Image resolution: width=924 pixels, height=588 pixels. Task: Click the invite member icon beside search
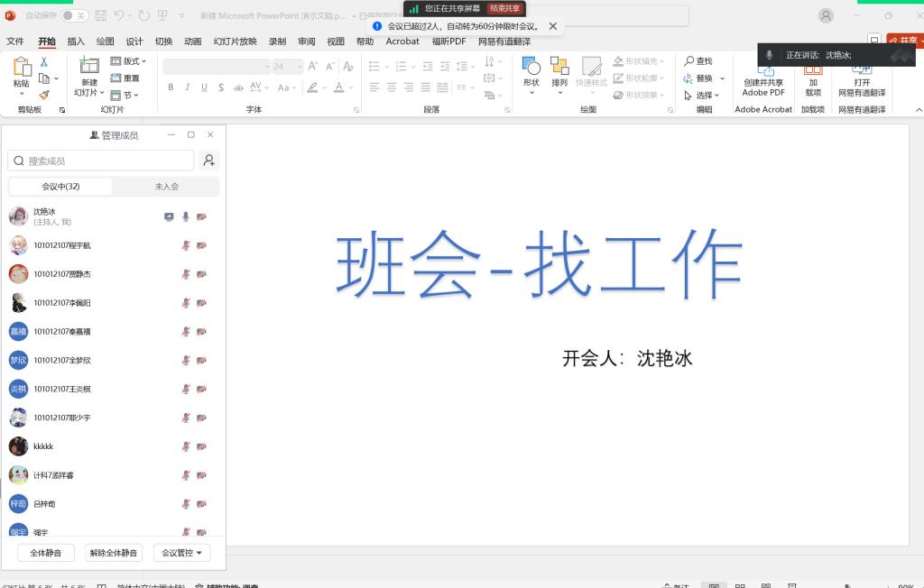tap(208, 161)
